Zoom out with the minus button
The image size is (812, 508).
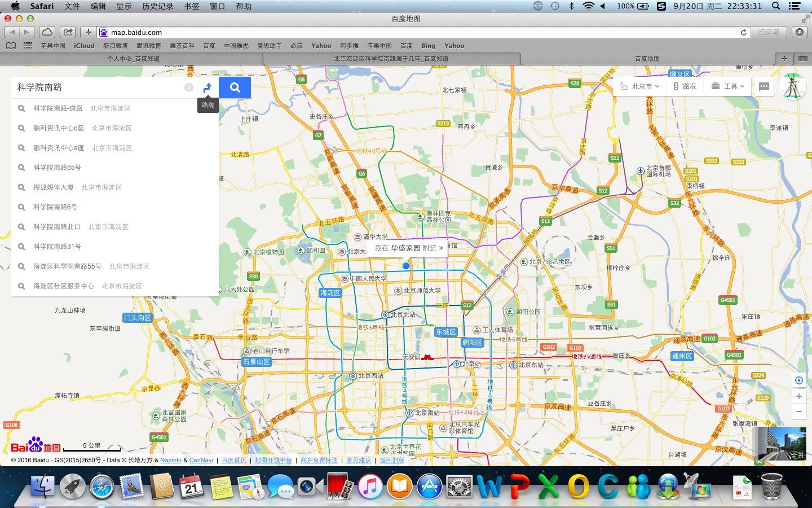pos(798,412)
